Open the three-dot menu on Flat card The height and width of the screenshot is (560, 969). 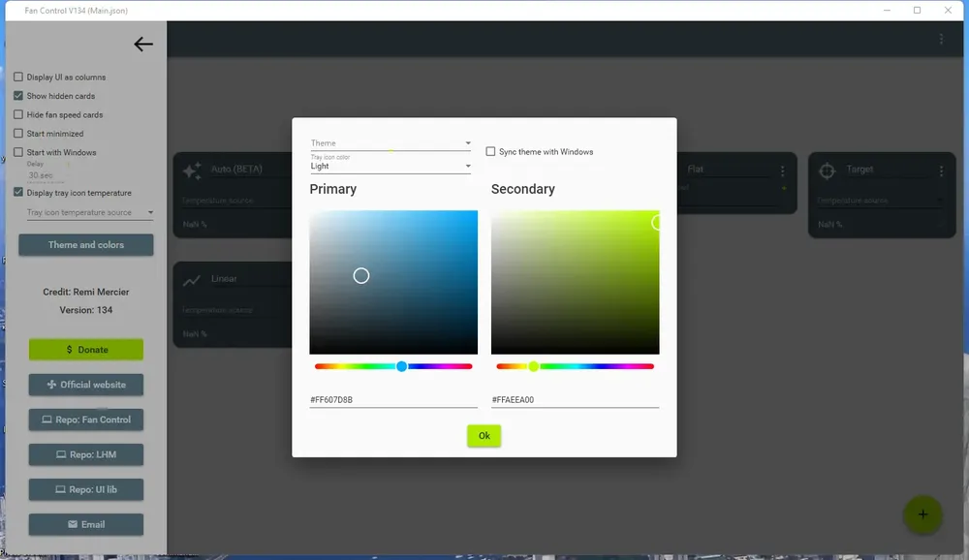point(782,171)
